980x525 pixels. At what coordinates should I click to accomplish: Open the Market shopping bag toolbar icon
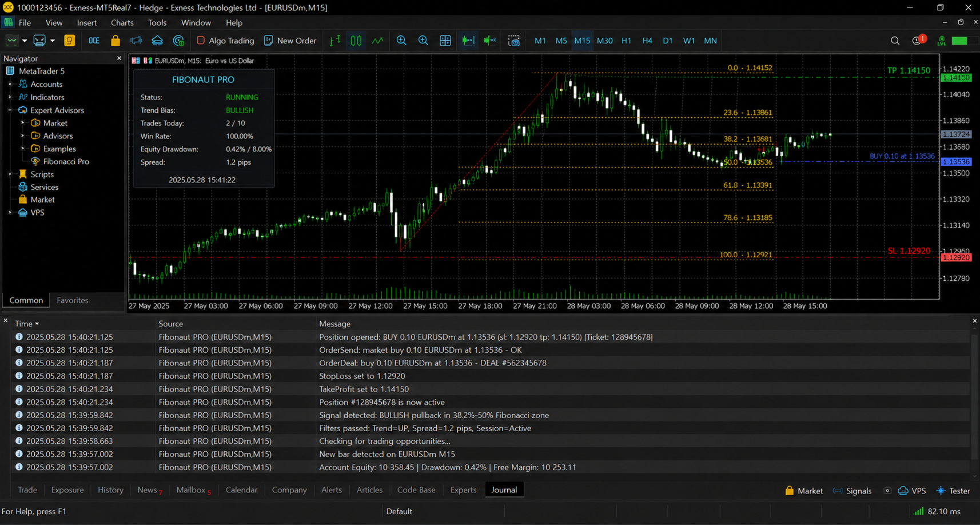click(x=115, y=41)
